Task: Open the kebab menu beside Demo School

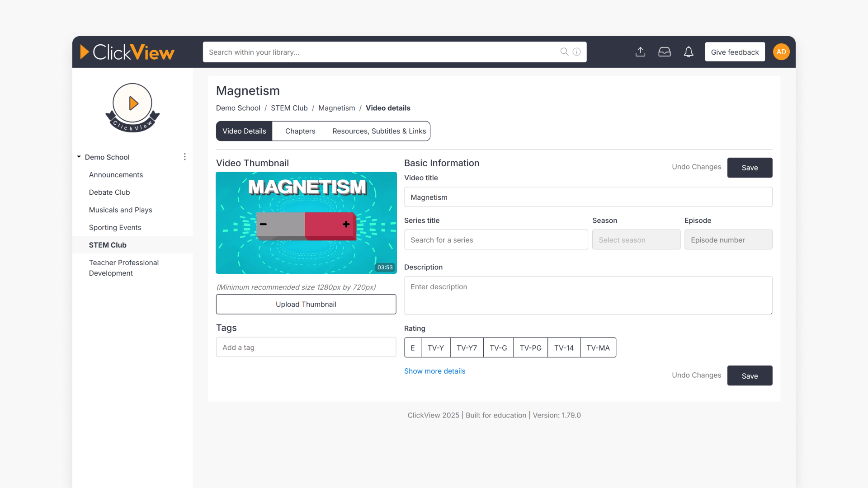Action: tap(185, 156)
